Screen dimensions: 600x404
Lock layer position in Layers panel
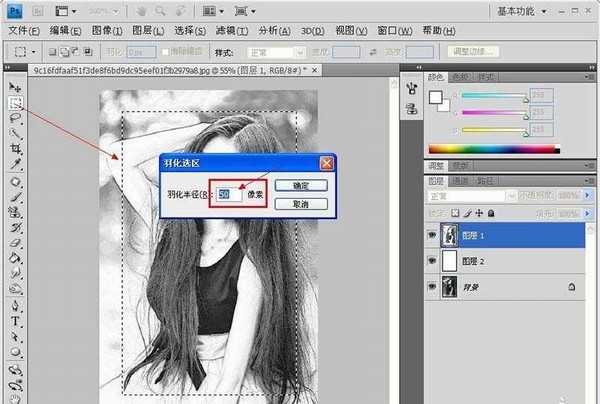[479, 213]
